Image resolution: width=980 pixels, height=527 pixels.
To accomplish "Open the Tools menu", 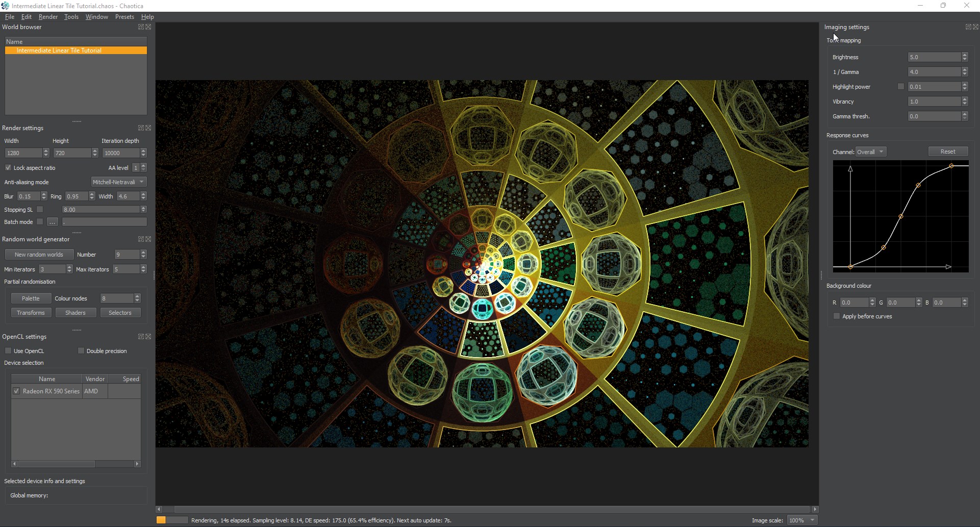I will coord(71,17).
